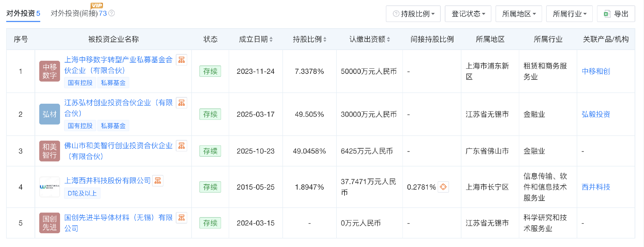The image size is (644, 247).
Task: Open equity structure icon for 江苏弘材创业投资
Action: tap(181, 103)
